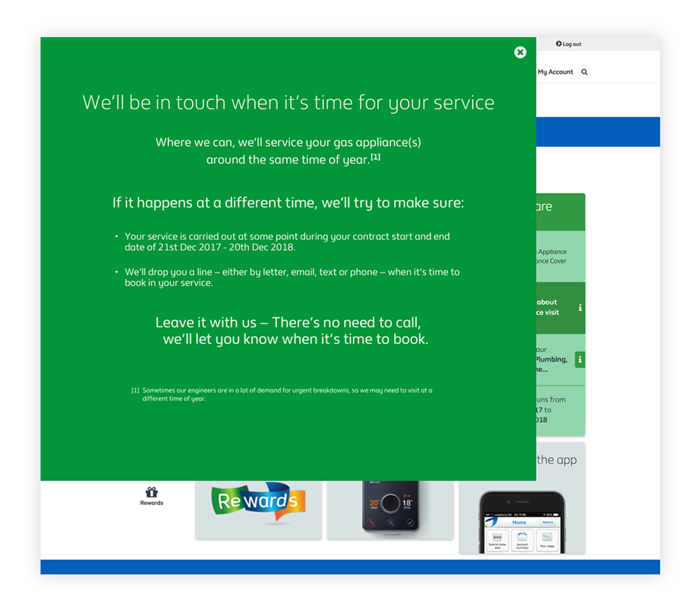Open the search magnifier icon
The height and width of the screenshot is (613, 700).
coord(584,72)
